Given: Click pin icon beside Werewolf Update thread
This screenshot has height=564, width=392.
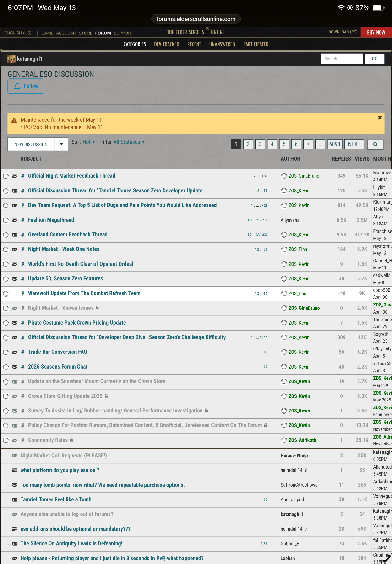Looking at the screenshot, I should click(x=23, y=293).
